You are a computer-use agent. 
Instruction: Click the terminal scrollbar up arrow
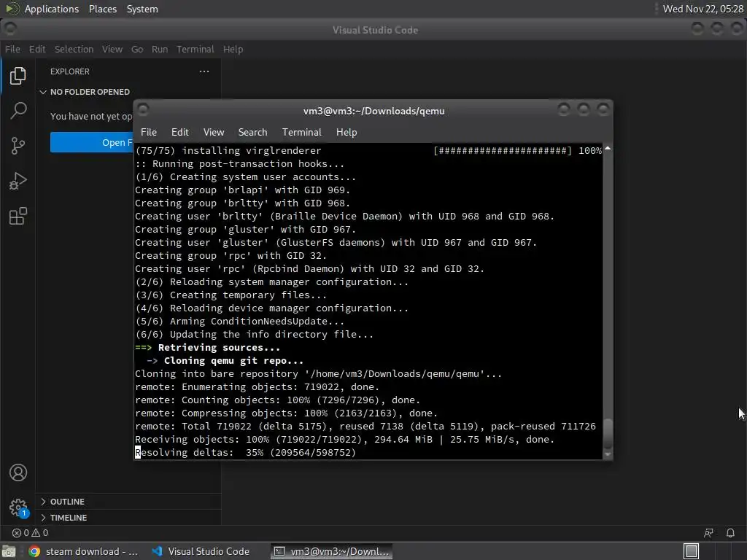608,149
